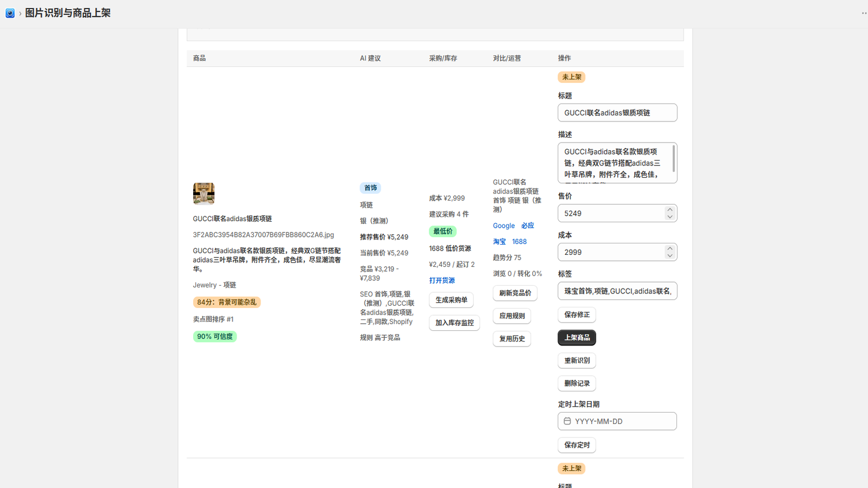Open the Google comparison link
This screenshot has height=488, width=868.
pos(504,226)
